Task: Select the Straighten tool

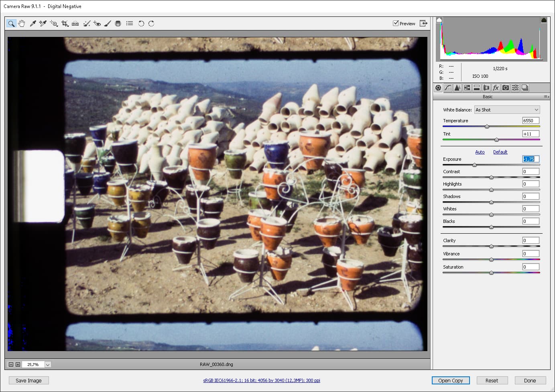Action: point(75,24)
